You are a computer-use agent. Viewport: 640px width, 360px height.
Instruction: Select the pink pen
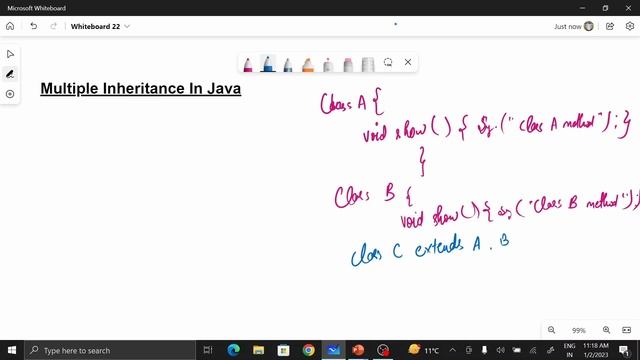(248, 64)
